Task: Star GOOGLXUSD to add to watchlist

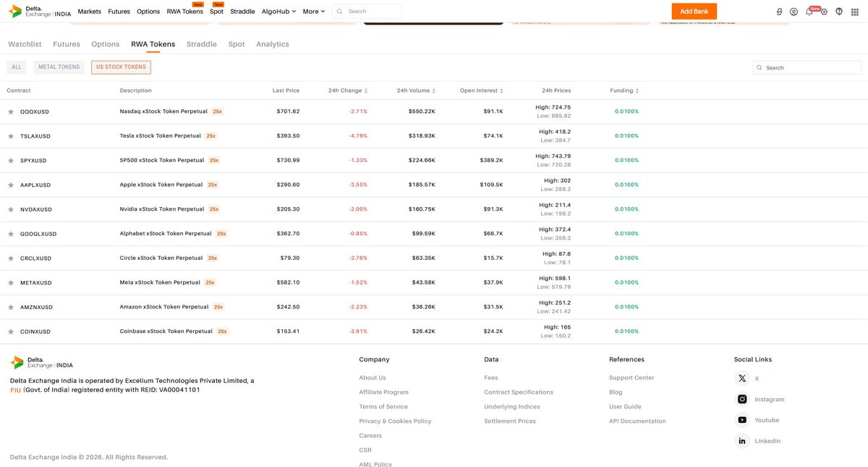Action: click(11, 234)
